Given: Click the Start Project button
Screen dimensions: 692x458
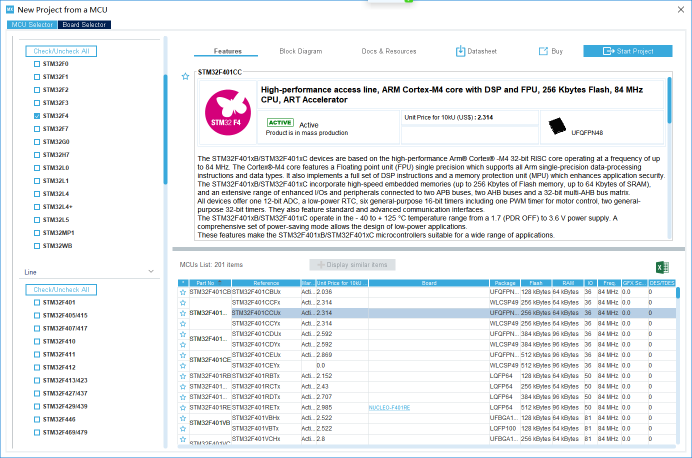Looking at the screenshot, I should click(x=628, y=51).
